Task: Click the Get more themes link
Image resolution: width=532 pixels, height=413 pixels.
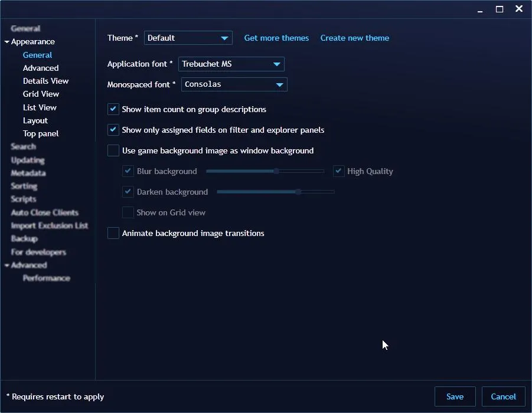Action: tap(276, 38)
